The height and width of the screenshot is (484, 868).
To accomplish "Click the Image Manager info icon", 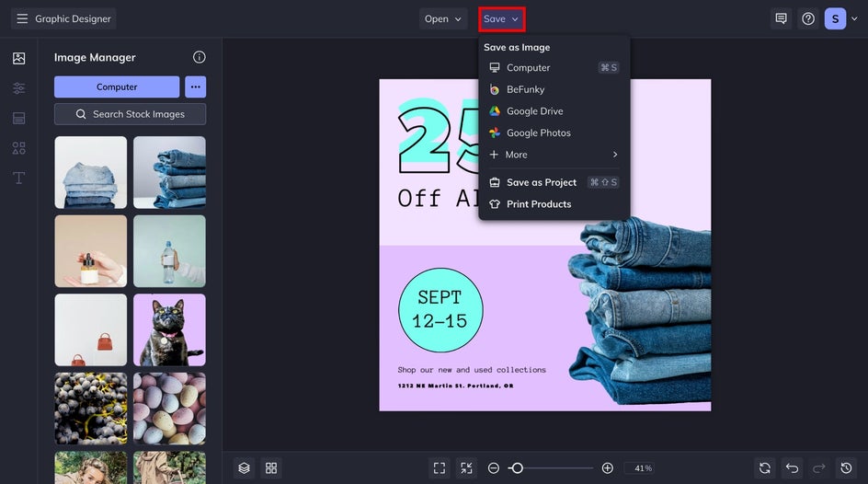I will click(200, 57).
